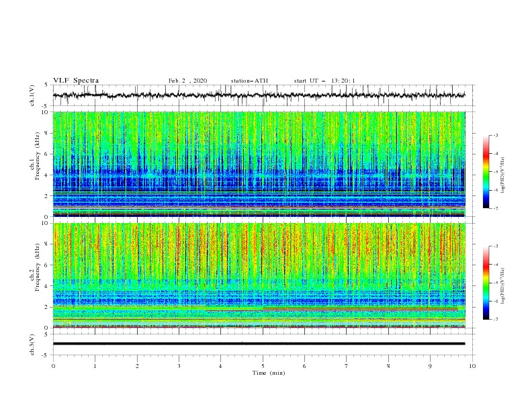Viewport: 532px width, 411px height.
Task: Click the "5" tick on the time axis
Action: coord(263,366)
